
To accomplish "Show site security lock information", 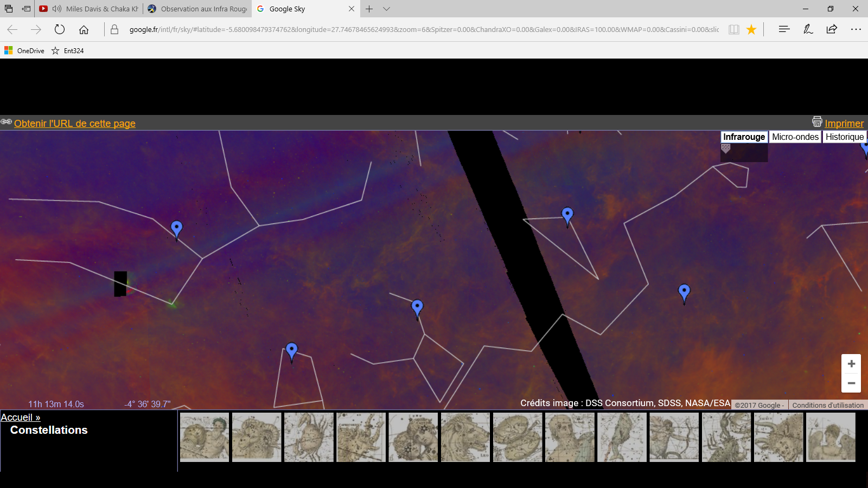I will (114, 30).
